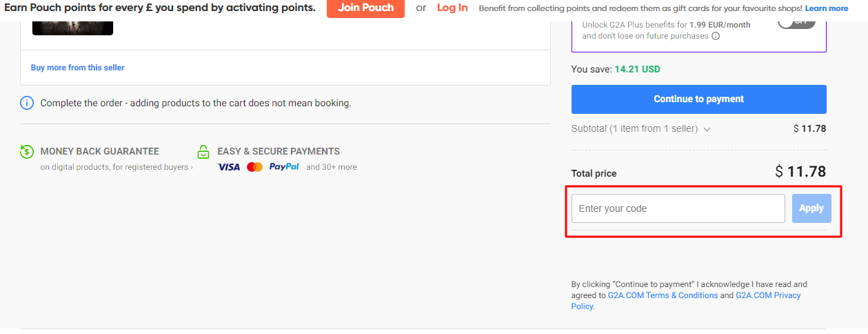Open G2A.COM Privacy Policy link
This screenshot has height=334, width=868.
click(x=768, y=295)
